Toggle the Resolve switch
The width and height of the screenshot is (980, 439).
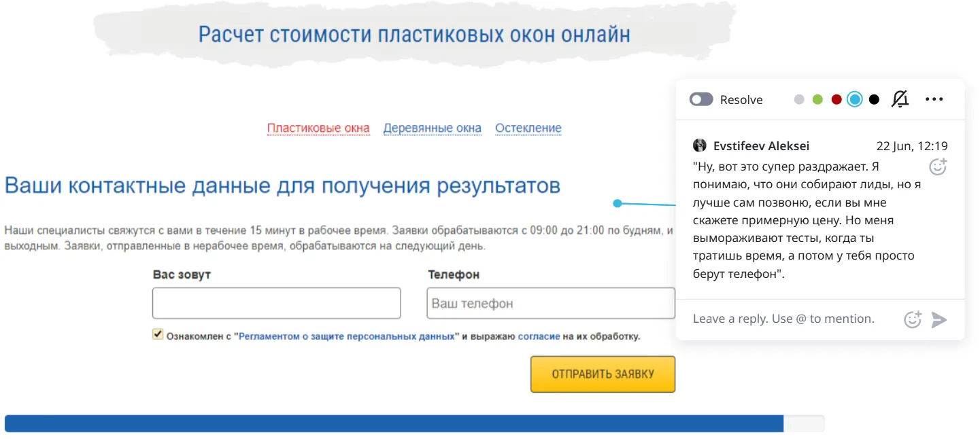pyautogui.click(x=701, y=100)
